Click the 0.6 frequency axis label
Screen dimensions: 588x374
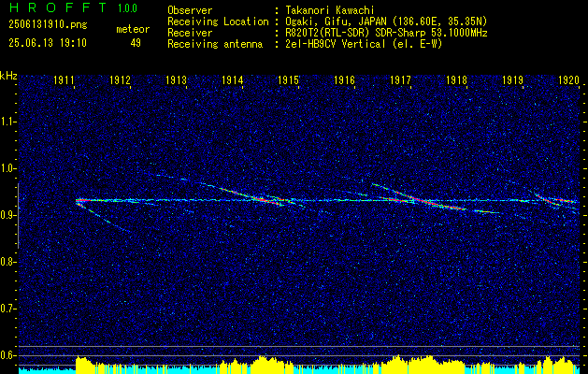pos(7,355)
